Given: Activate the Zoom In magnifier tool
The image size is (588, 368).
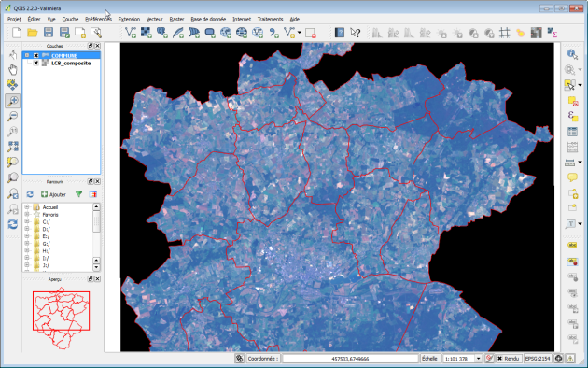Looking at the screenshot, I should coord(13,101).
